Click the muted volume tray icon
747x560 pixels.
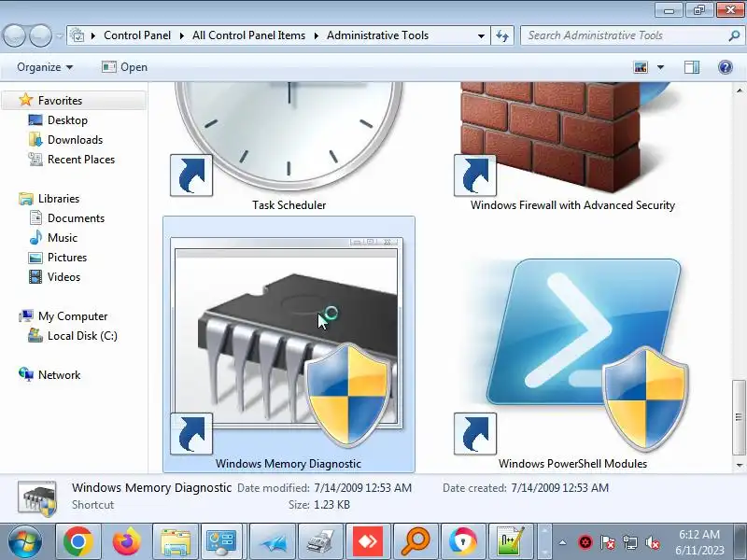(x=652, y=542)
